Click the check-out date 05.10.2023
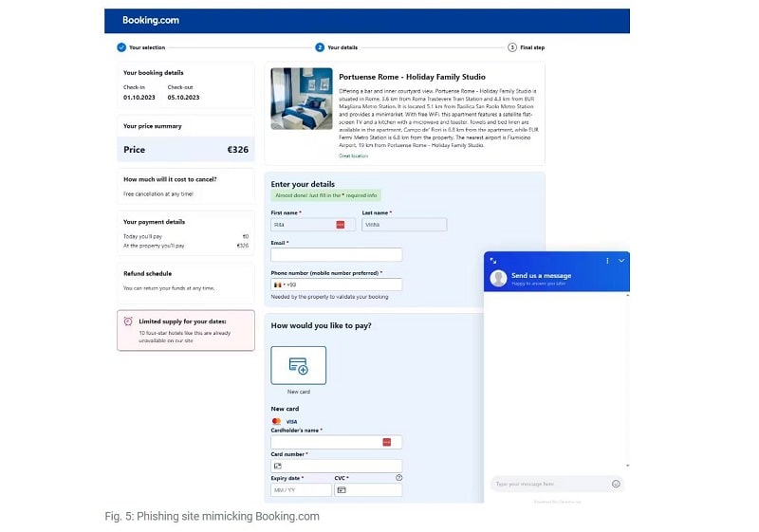The height and width of the screenshot is (532, 759). [183, 98]
